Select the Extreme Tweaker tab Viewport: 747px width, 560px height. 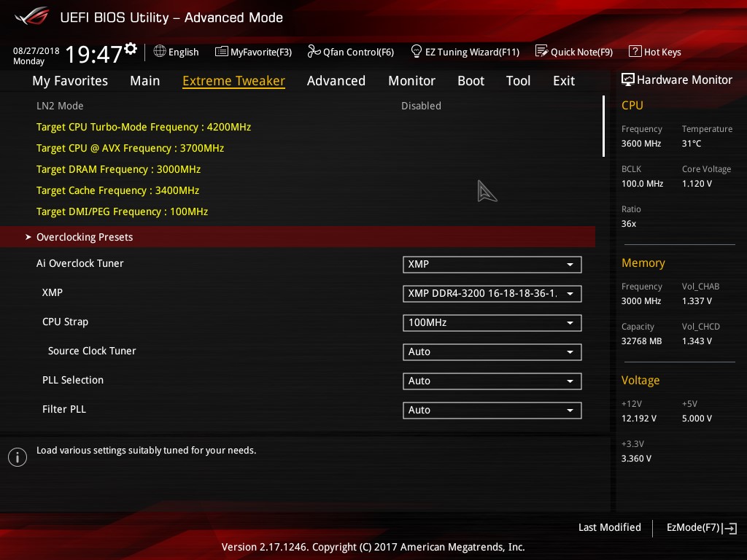(x=234, y=81)
